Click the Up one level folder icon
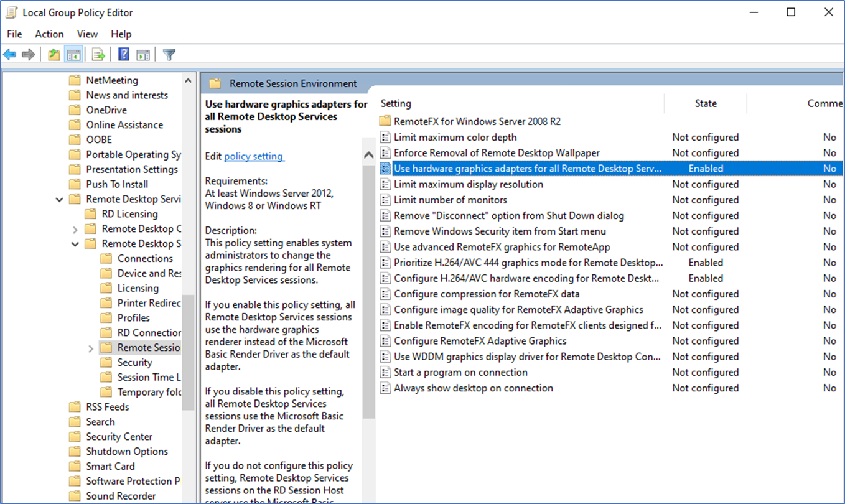The image size is (845, 504). tap(54, 55)
